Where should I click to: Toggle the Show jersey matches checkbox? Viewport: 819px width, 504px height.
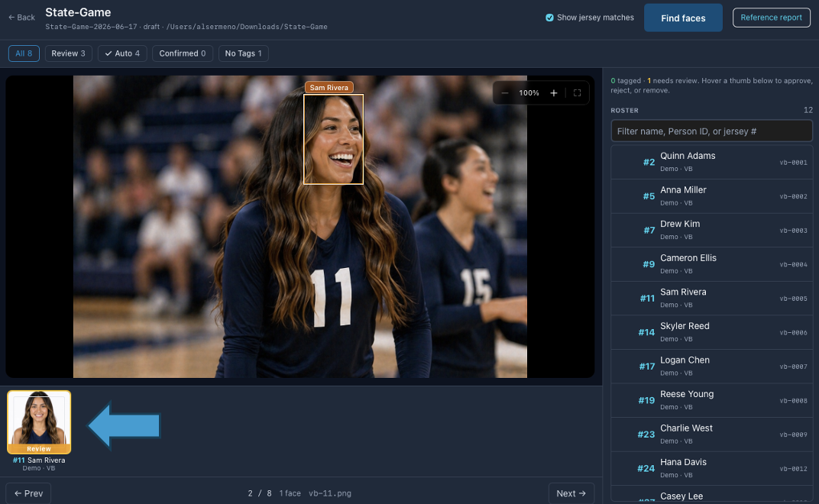point(549,18)
